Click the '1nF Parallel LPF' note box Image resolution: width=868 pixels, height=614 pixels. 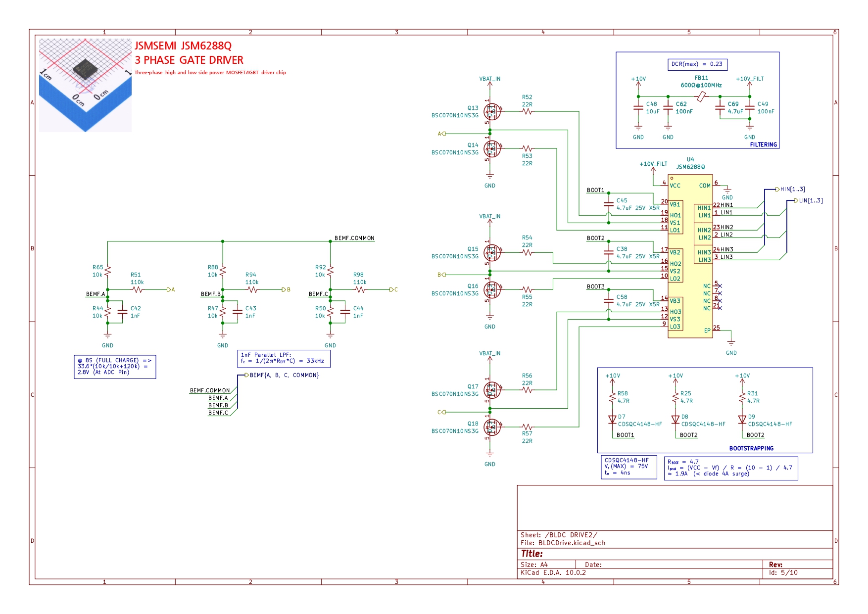[x=284, y=359]
